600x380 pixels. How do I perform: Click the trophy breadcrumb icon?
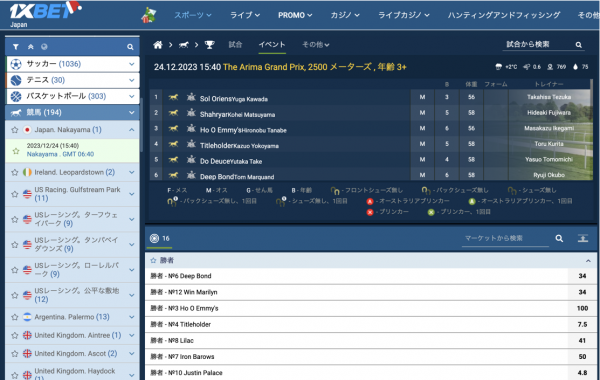(x=209, y=45)
